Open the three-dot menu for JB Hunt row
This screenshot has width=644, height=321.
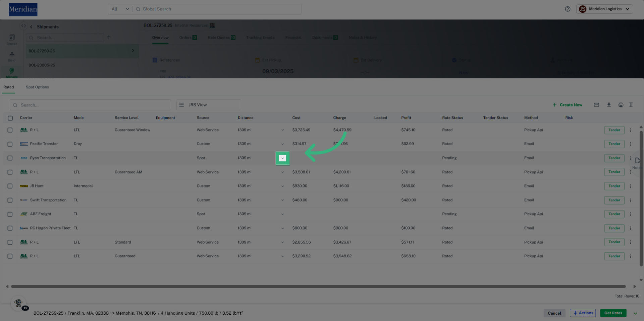pos(631,186)
